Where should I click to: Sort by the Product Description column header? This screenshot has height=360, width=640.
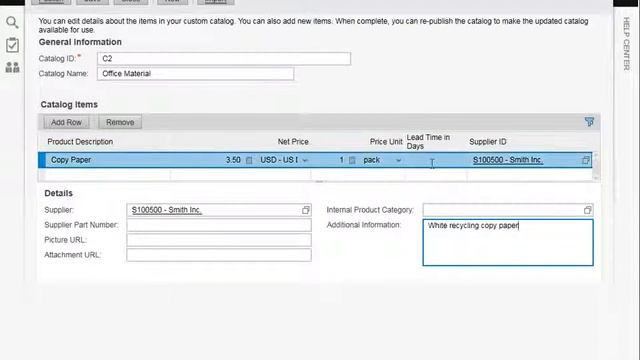tap(80, 142)
